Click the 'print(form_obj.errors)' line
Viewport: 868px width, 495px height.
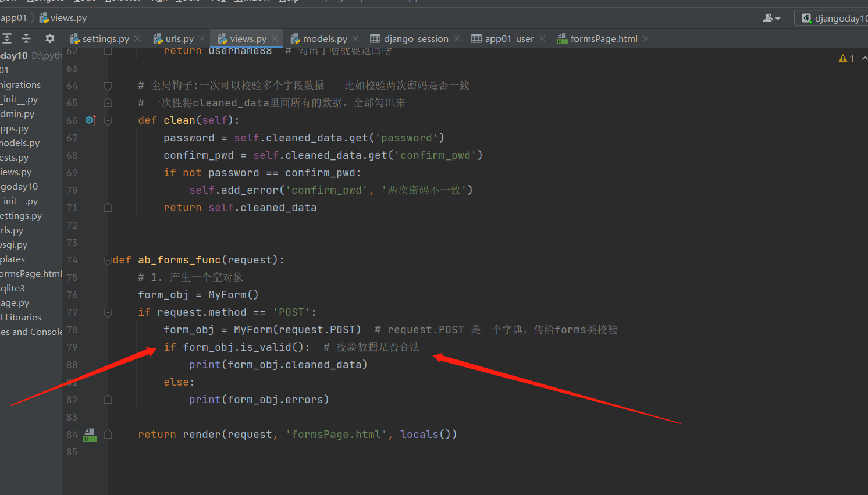click(259, 400)
